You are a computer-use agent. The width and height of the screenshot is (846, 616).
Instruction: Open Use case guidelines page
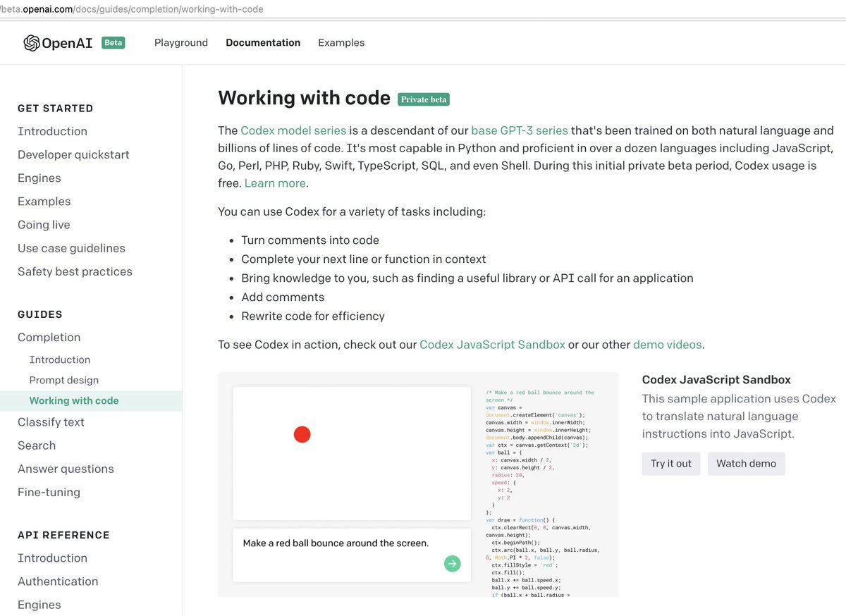[x=71, y=248]
